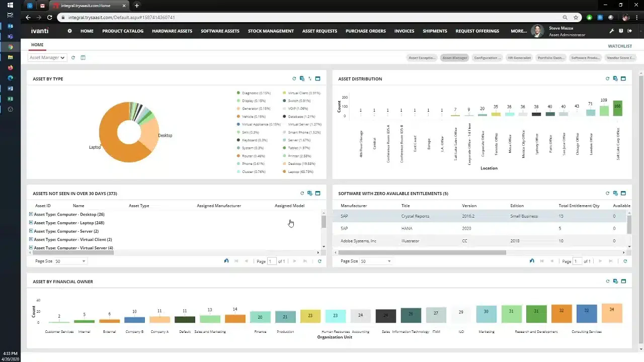
Task: Open Word from the Windows taskbar
Action: [x=10, y=88]
